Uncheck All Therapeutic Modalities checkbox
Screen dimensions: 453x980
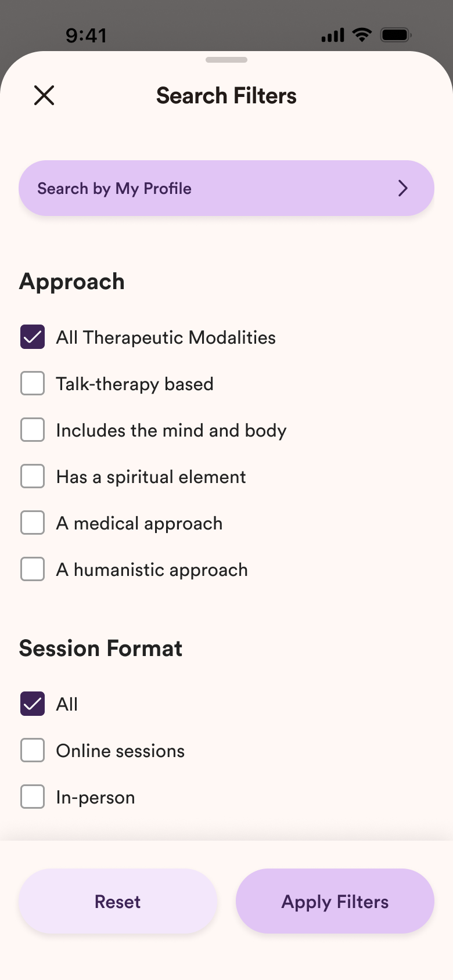[33, 337]
